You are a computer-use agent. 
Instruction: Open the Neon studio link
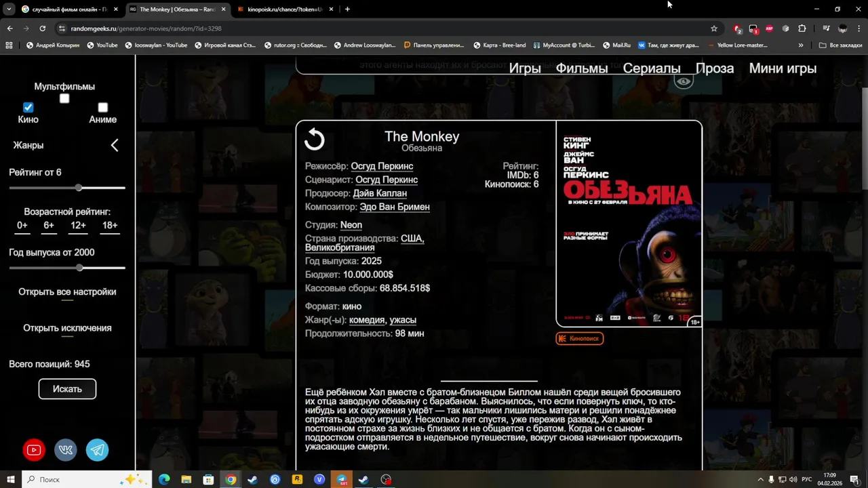click(x=351, y=225)
